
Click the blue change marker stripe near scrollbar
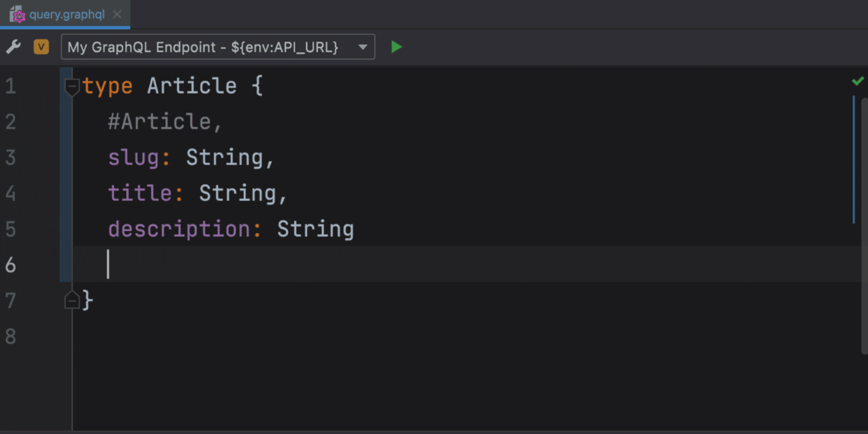tap(854, 159)
